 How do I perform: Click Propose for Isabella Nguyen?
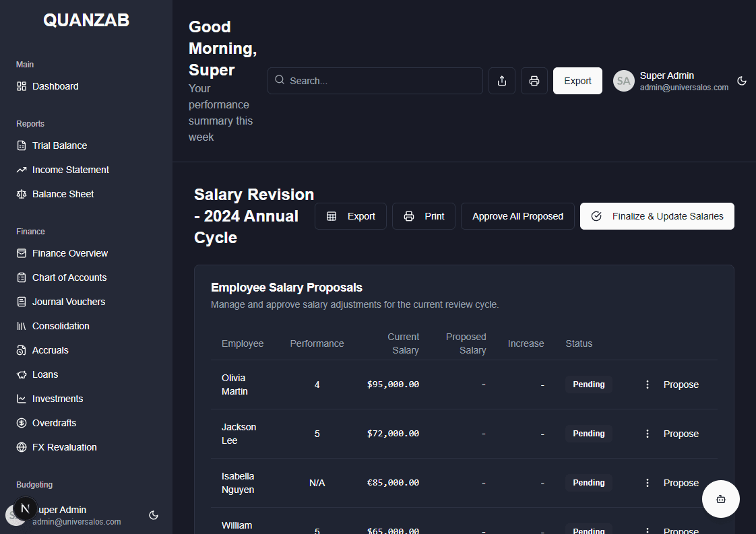tap(681, 483)
